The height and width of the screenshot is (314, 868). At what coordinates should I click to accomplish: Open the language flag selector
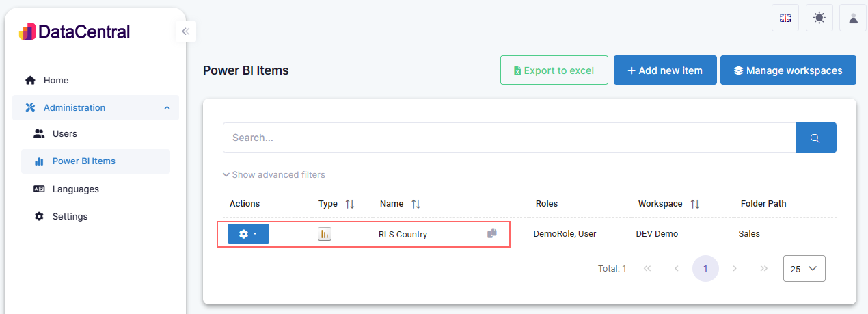pos(785,18)
